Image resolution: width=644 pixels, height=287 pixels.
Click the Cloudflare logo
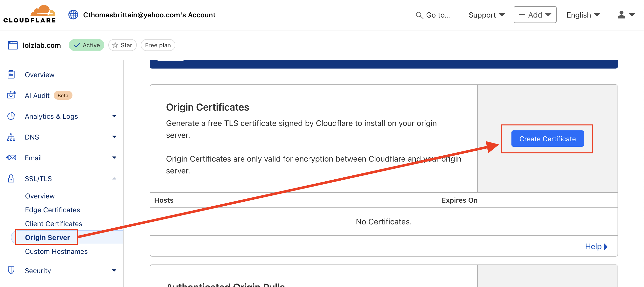(29, 14)
